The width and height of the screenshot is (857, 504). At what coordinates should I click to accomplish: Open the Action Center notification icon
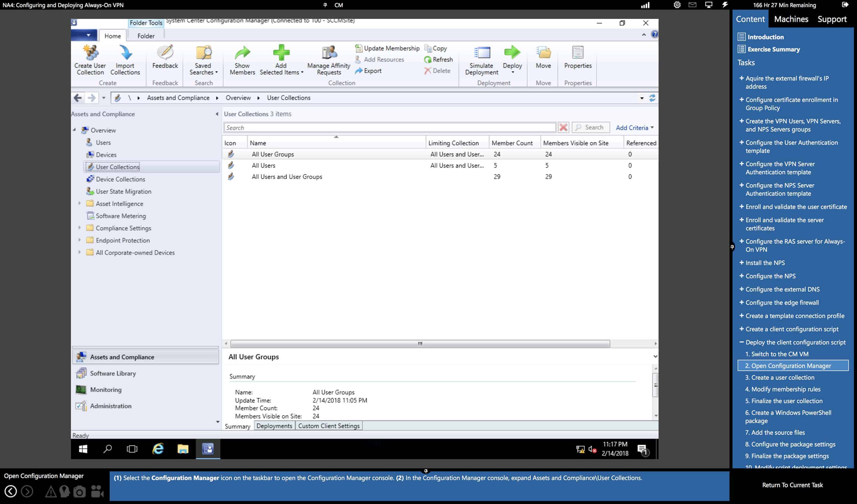pyautogui.click(x=643, y=450)
